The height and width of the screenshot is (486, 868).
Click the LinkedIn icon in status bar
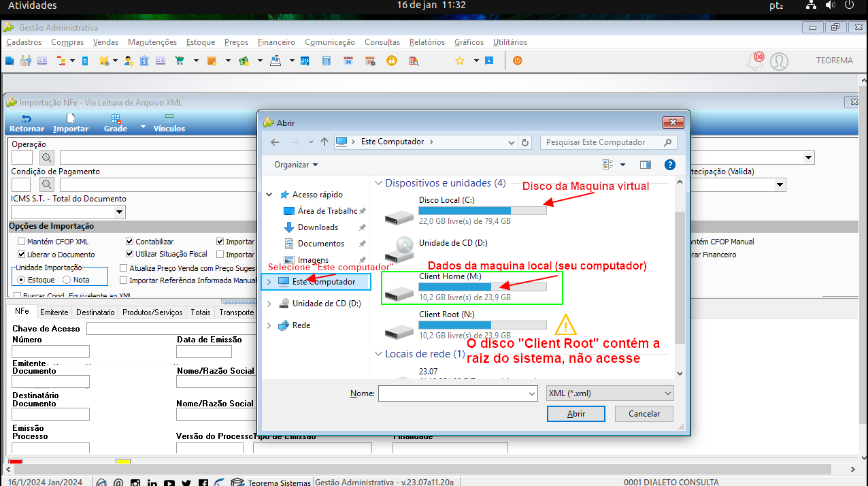click(152, 483)
